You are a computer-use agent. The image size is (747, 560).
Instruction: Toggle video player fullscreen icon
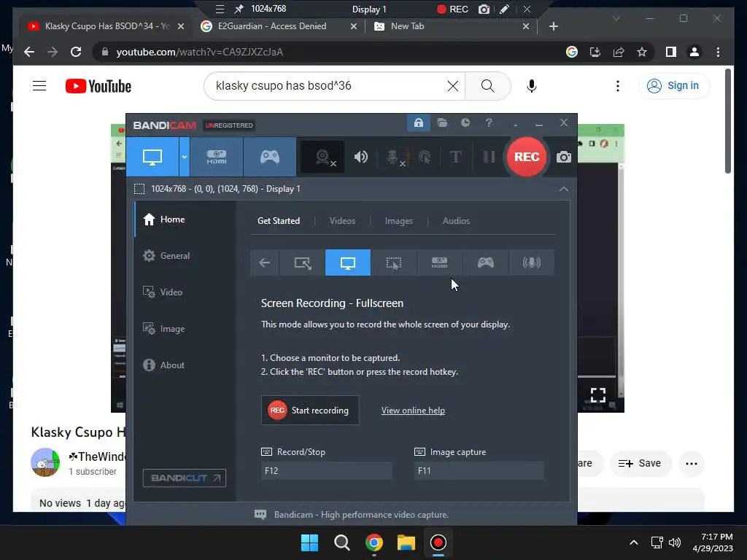point(598,394)
